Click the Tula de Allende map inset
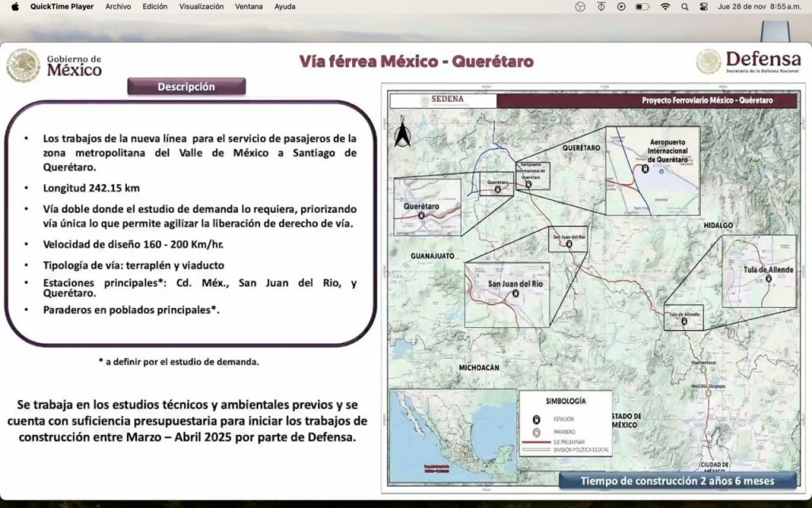Screen dimensions: 812x508 click(x=759, y=271)
